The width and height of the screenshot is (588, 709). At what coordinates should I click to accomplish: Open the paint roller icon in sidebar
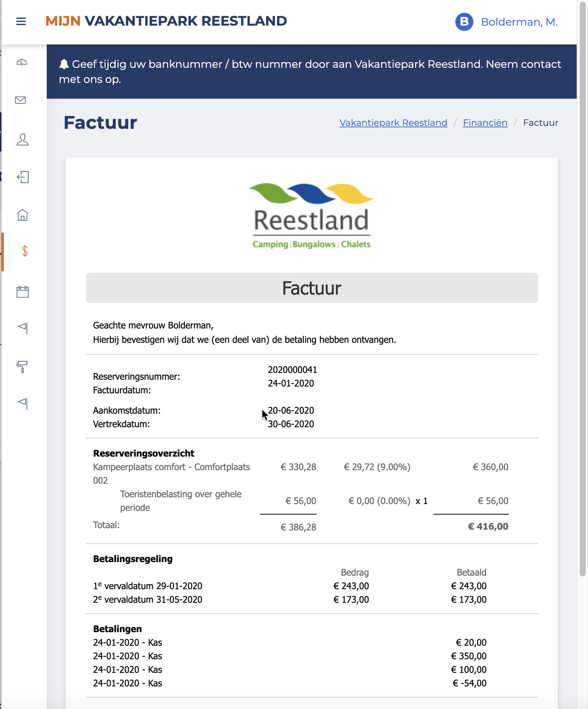pos(22,367)
